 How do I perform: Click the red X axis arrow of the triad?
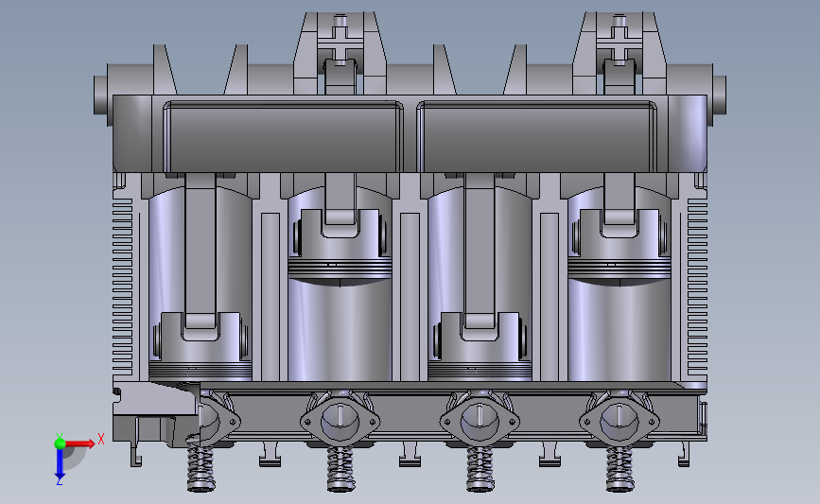(79, 443)
